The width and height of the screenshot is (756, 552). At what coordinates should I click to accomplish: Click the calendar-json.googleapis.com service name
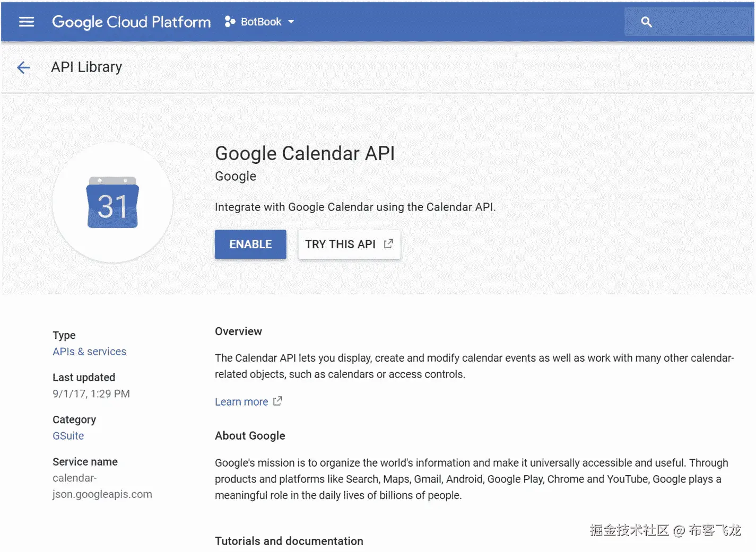(x=102, y=486)
